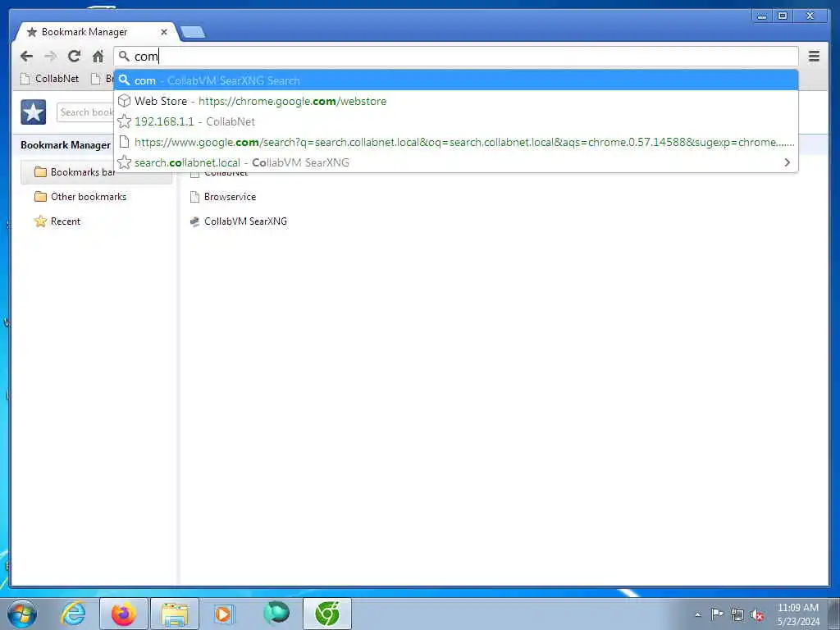Show hidden system tray icons
This screenshot has height=630, width=840.
(697, 614)
